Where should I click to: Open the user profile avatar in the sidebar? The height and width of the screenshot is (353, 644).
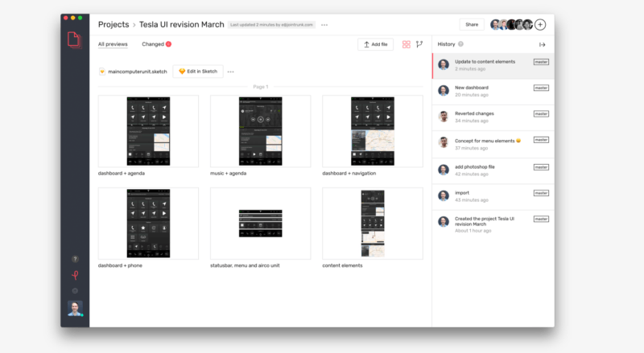coord(75,308)
